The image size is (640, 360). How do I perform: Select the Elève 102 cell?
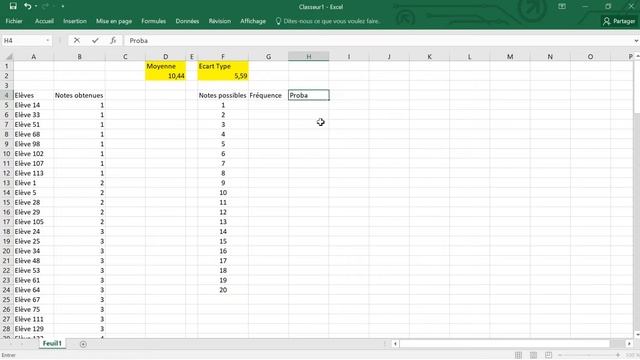[x=33, y=153]
